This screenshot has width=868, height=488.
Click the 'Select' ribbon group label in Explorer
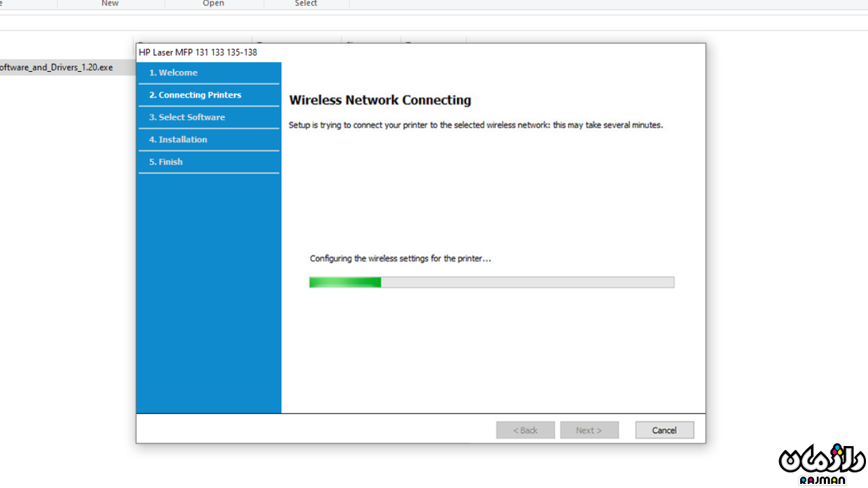point(306,3)
